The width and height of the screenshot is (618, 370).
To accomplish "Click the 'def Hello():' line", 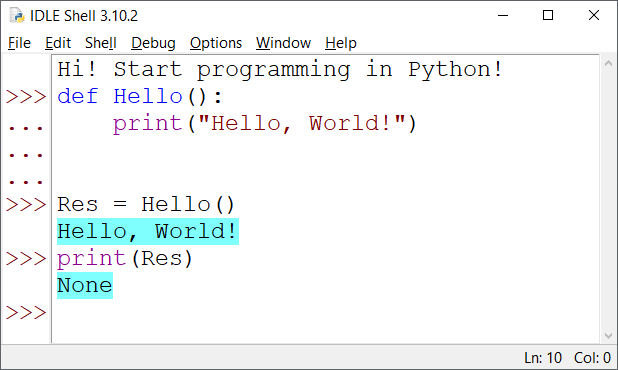I will [x=140, y=97].
